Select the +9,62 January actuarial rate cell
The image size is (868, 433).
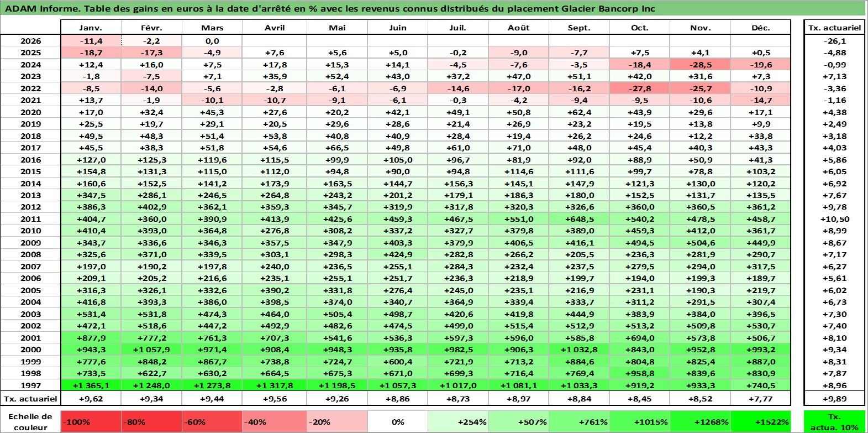[91, 398]
